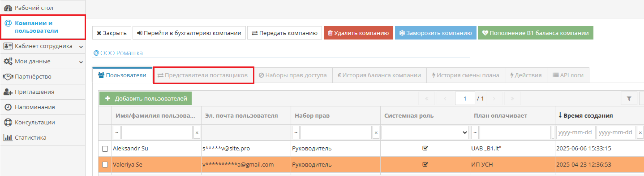The height and width of the screenshot is (176, 644).
Task: Clear the Набор прав filter x icon
Action: coord(376,132)
